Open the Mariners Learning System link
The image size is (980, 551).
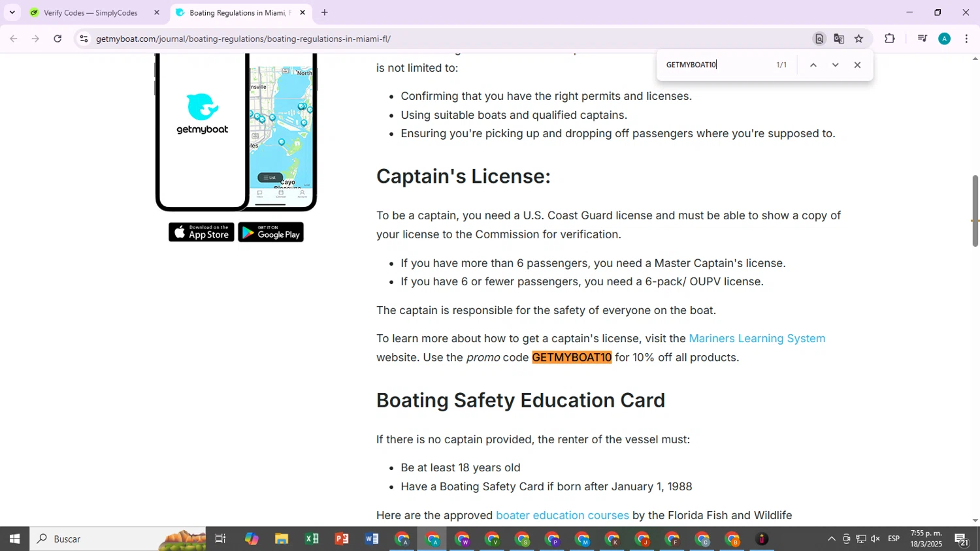click(757, 338)
